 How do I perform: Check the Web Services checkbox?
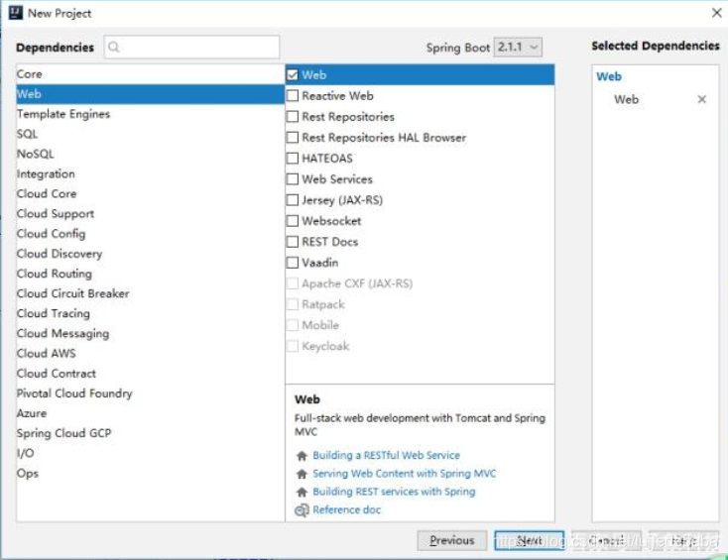point(293,179)
